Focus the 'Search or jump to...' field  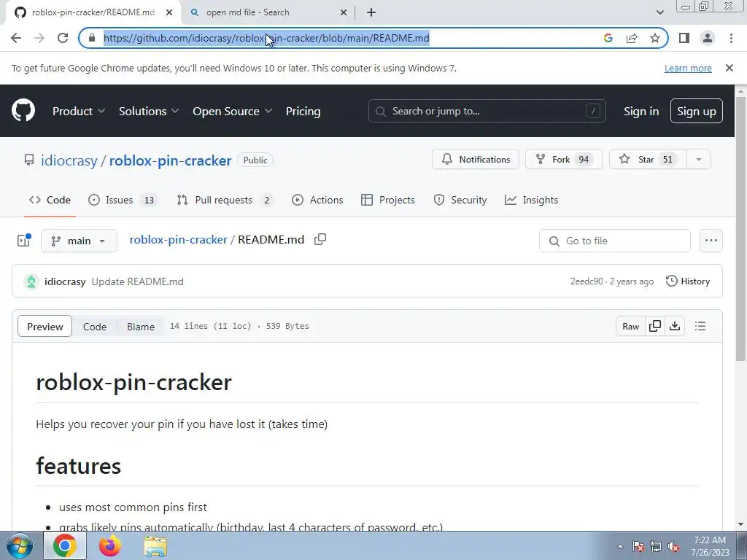click(487, 111)
